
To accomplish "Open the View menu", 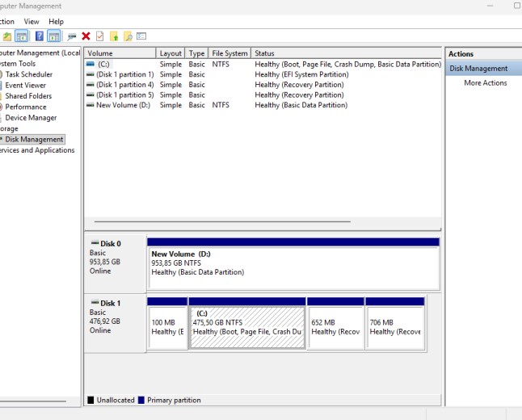I will click(x=32, y=22).
